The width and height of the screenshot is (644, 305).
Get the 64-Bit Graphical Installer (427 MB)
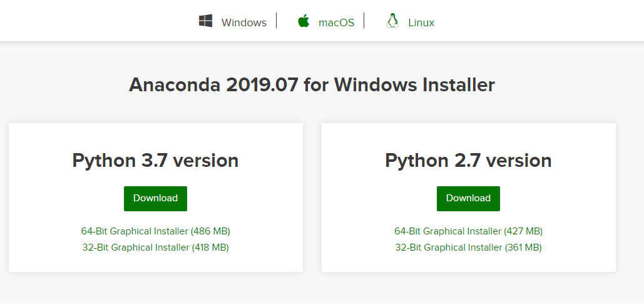tap(468, 231)
